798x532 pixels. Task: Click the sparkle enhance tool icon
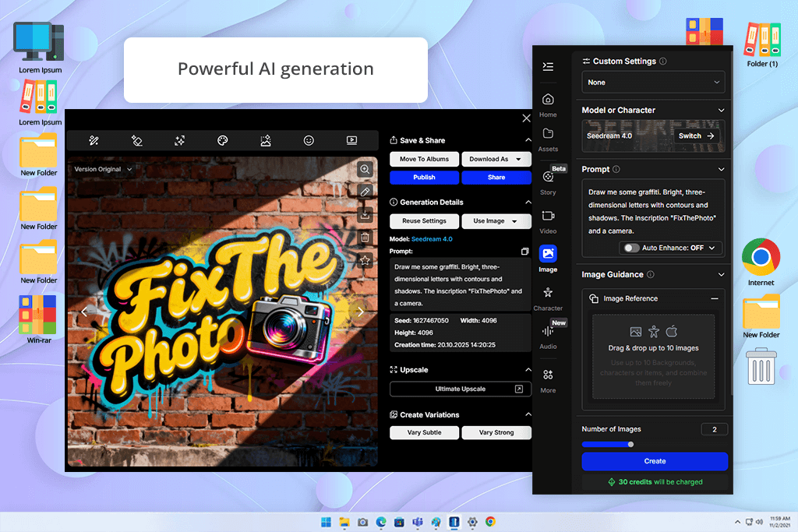[180, 140]
